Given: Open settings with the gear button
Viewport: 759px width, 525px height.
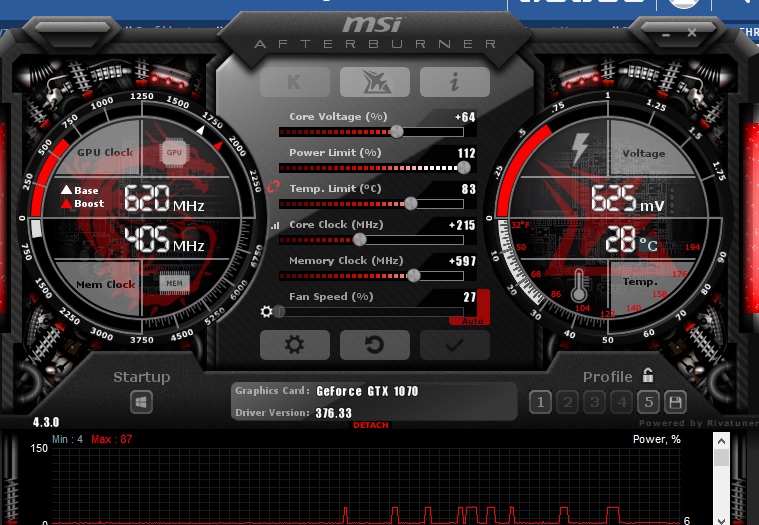Looking at the screenshot, I should (295, 345).
